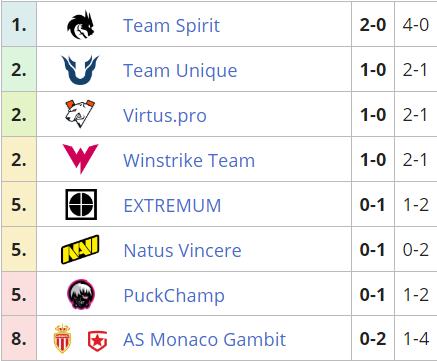Click Team Spirit's 2-0 match record
This screenshot has width=437, height=361.
click(x=373, y=25)
